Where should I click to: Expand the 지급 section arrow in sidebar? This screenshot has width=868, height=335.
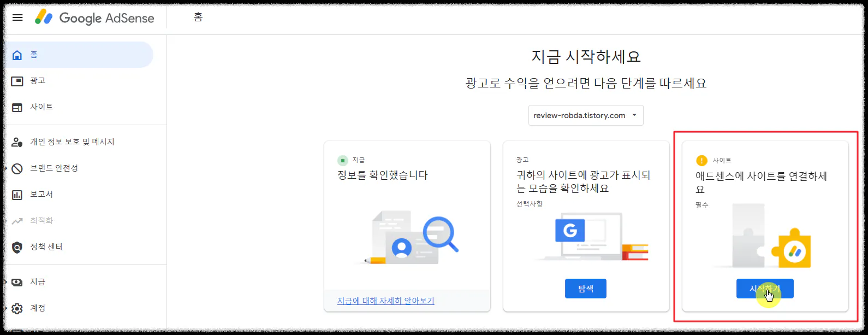pos(6,282)
